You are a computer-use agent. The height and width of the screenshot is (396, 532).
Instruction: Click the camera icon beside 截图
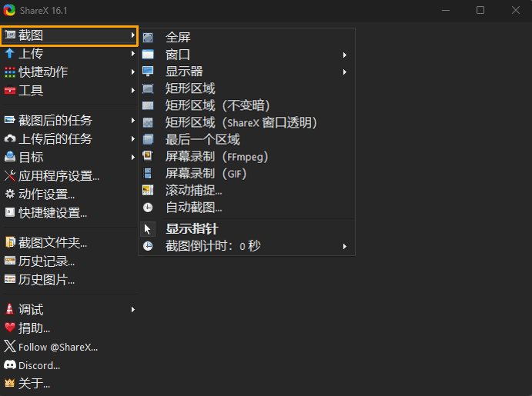(x=10, y=35)
